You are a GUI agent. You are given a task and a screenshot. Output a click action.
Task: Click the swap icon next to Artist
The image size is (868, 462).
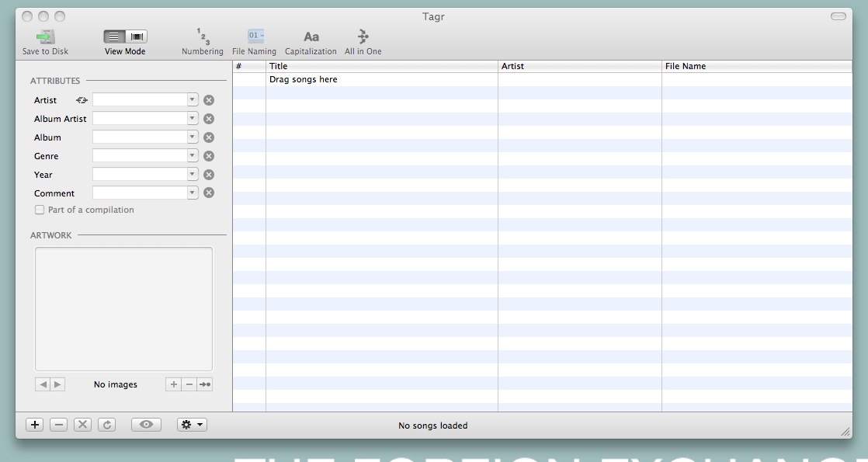point(82,100)
